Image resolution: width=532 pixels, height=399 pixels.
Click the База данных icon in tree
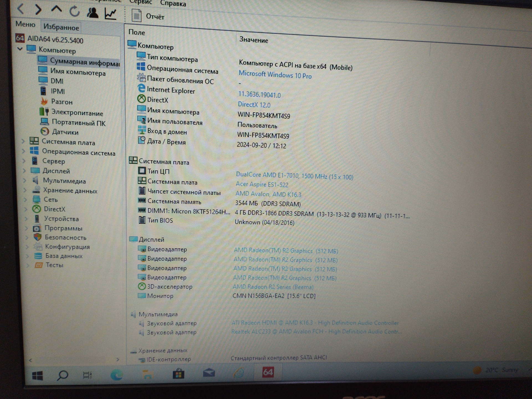coord(38,256)
